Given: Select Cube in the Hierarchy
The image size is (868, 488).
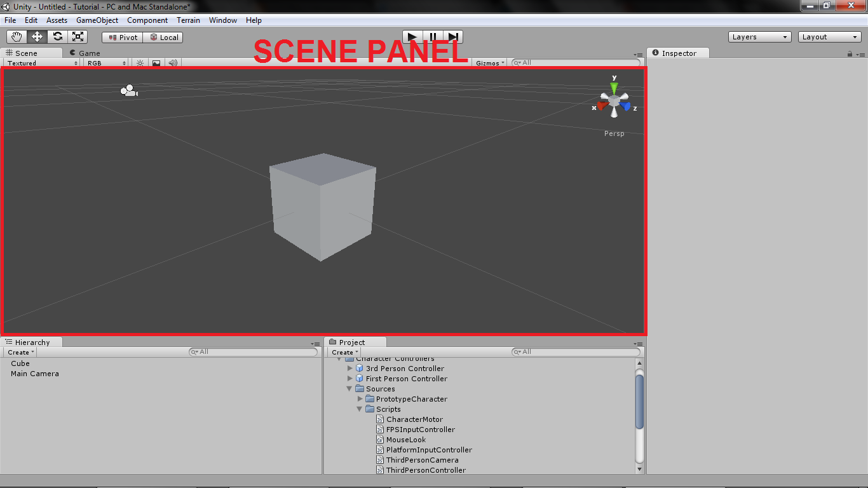Looking at the screenshot, I should [20, 363].
